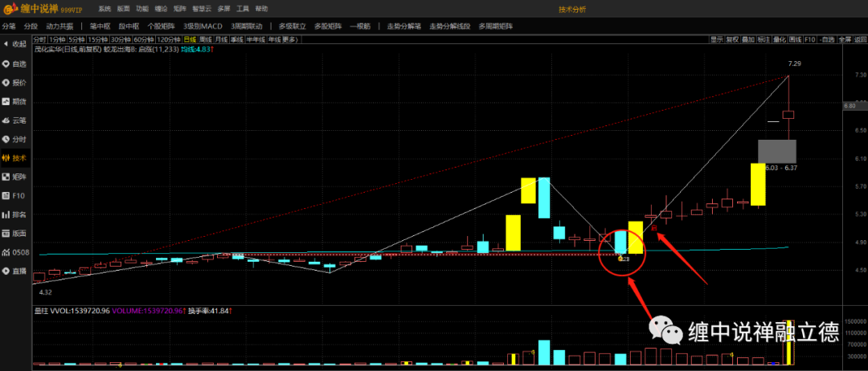868x371 pixels.
Task: Open the F10 info sidebar icon
Action: point(14,196)
